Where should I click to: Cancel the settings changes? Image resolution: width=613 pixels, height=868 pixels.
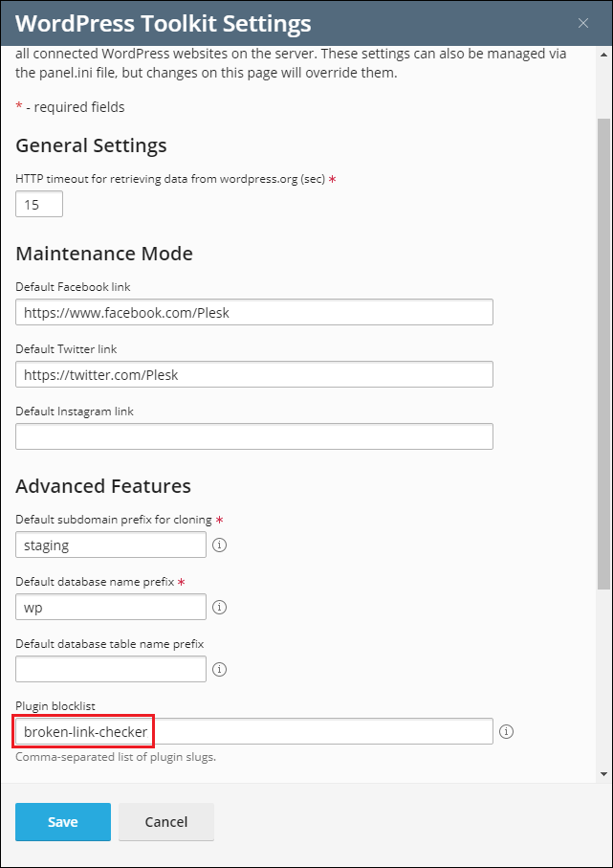coord(166,822)
